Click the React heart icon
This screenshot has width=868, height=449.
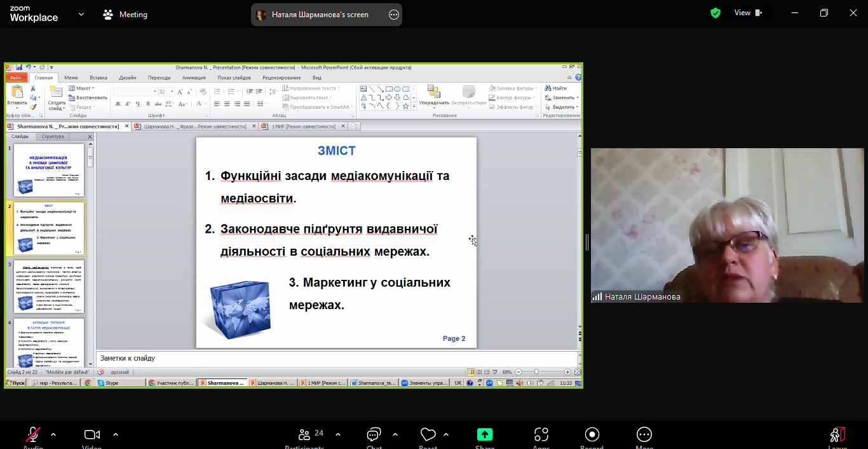(x=428, y=435)
